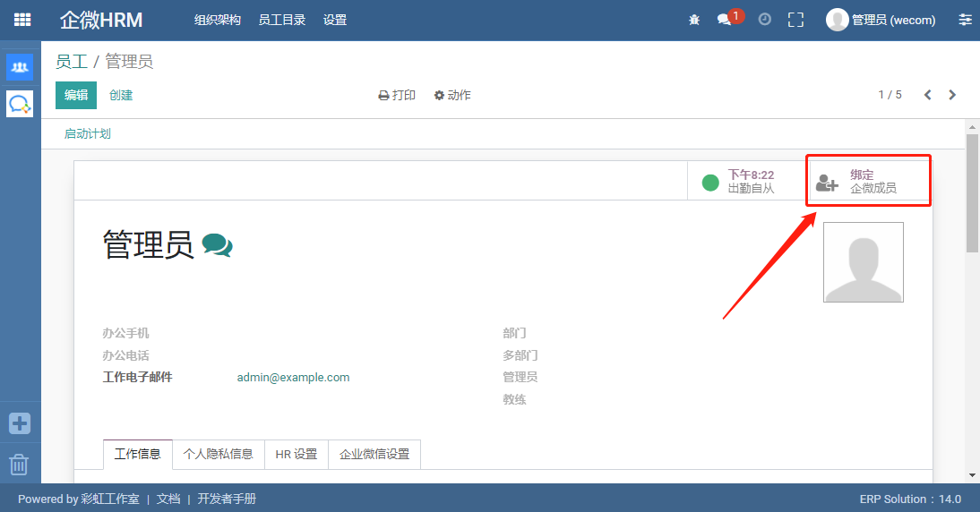Click the debug bug icon
The image size is (980, 512).
point(693,20)
